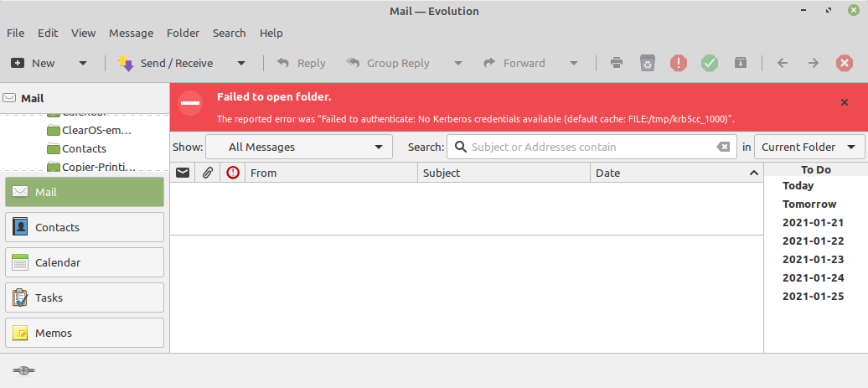Open the View menu
This screenshot has width=868, height=388.
(84, 34)
